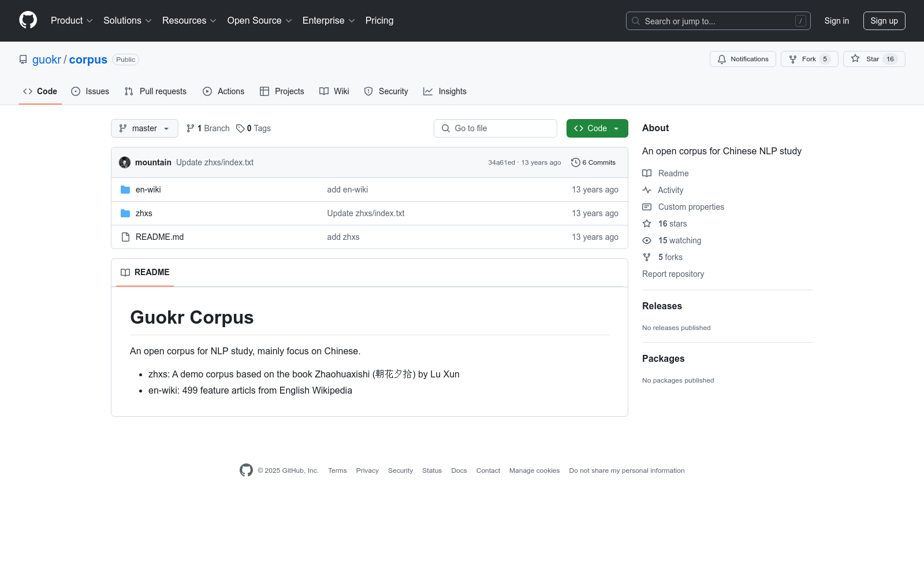Click the watching eye icon
The height and width of the screenshot is (578, 924).
click(647, 240)
